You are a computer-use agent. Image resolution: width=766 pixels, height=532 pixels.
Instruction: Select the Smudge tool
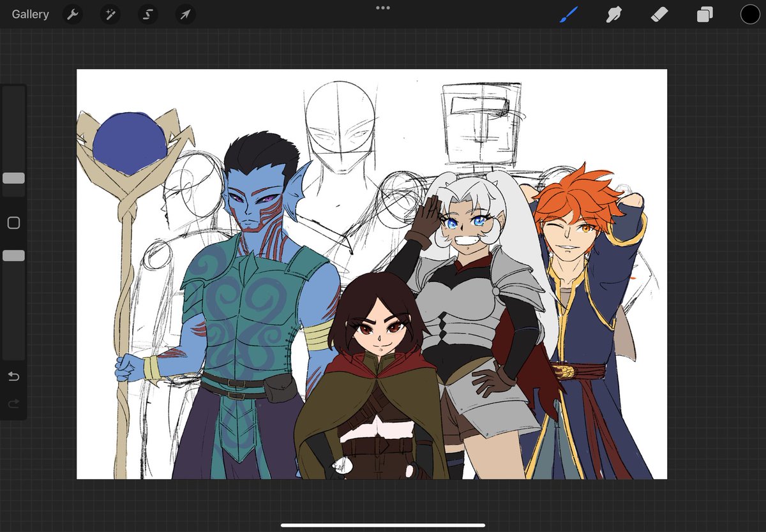614,14
